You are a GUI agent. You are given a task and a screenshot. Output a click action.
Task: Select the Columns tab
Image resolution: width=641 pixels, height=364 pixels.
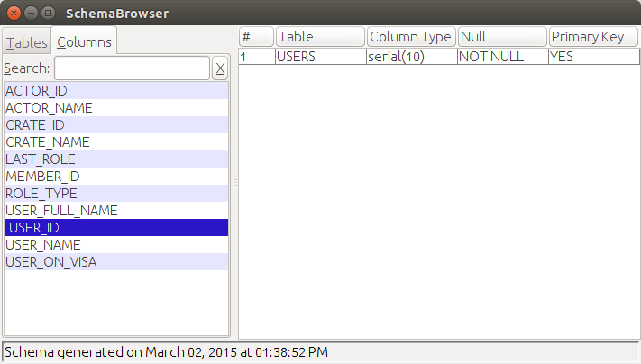pyautogui.click(x=84, y=41)
